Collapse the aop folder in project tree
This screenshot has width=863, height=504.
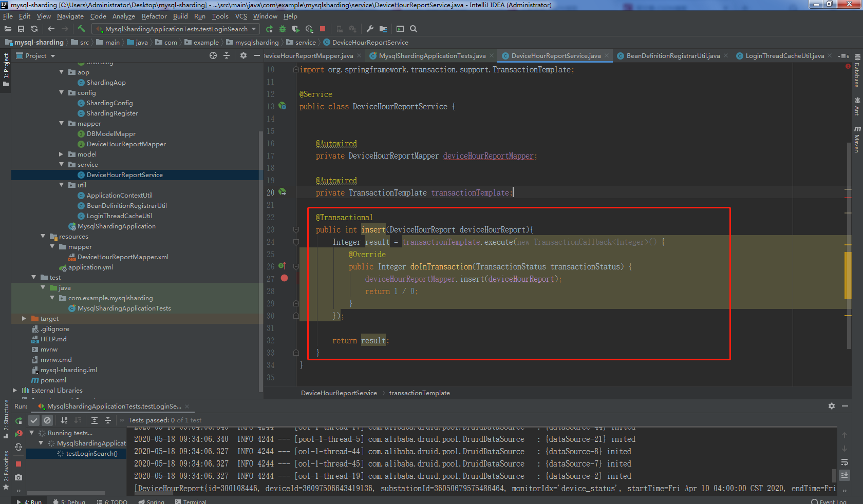tap(62, 72)
